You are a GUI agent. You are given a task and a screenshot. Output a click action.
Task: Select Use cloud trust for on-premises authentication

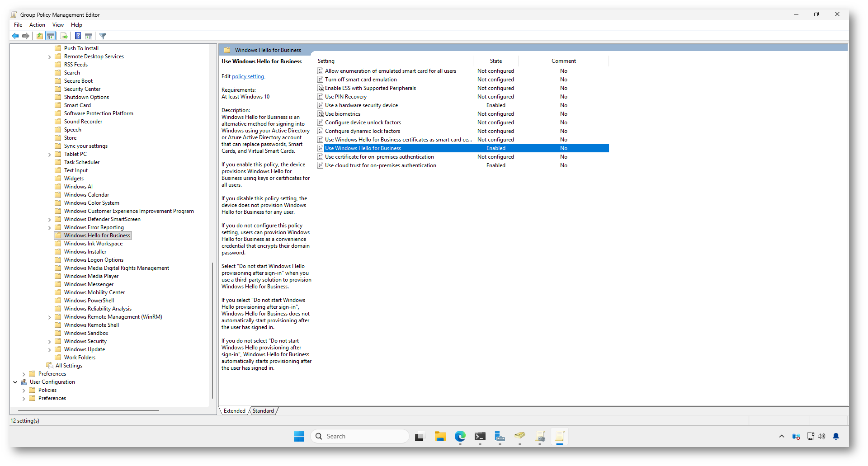381,165
